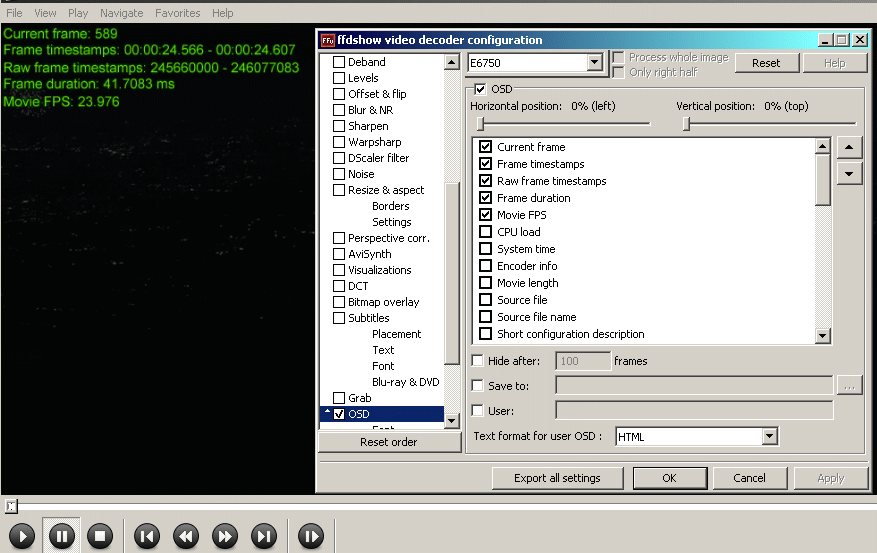The width and height of the screenshot is (877, 553).
Task: Skip to the next file button
Action: point(264,537)
